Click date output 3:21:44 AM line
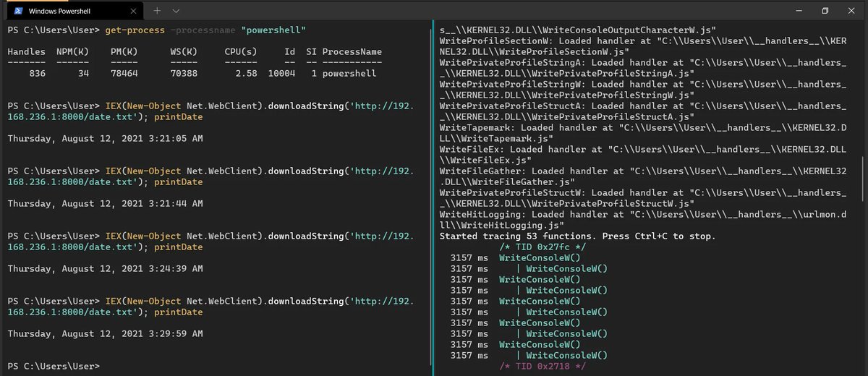 (105, 204)
